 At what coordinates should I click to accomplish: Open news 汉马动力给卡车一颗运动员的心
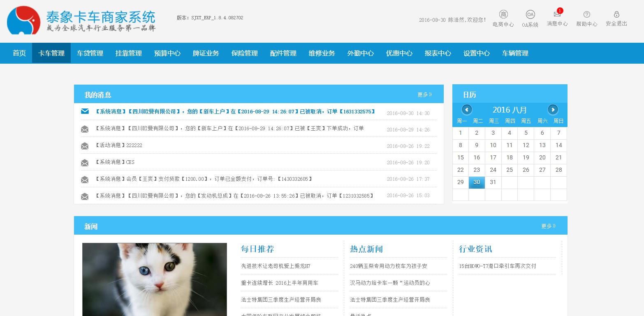coord(390,283)
